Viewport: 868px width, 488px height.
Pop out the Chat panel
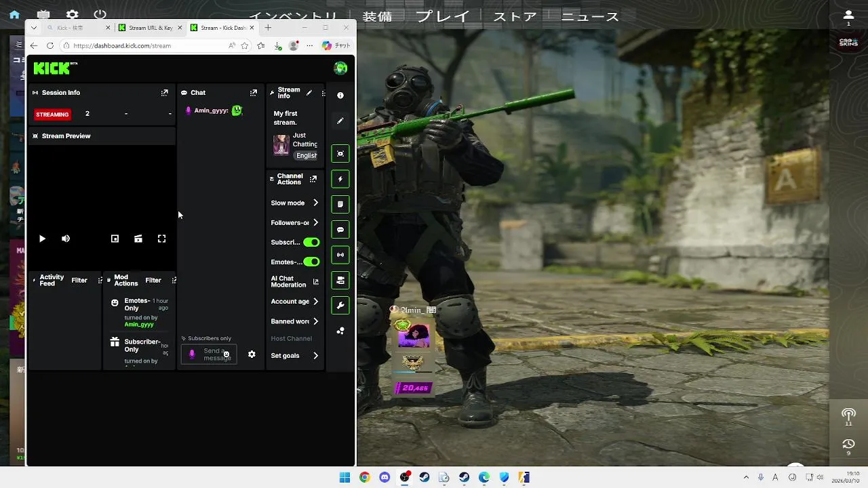(254, 93)
